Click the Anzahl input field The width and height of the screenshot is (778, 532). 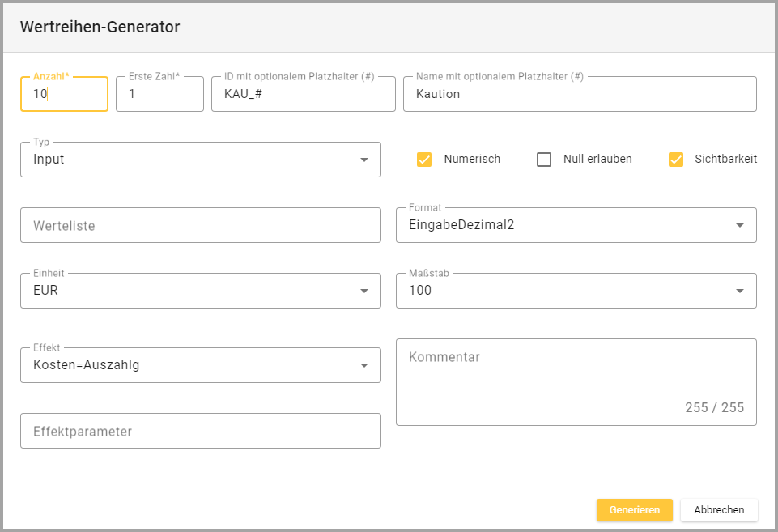pos(64,94)
